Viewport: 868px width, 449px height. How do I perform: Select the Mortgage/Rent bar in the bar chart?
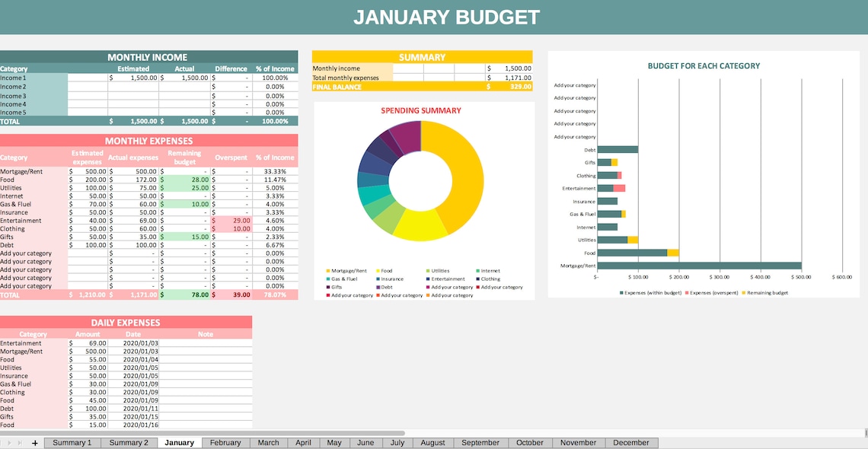[x=700, y=266]
